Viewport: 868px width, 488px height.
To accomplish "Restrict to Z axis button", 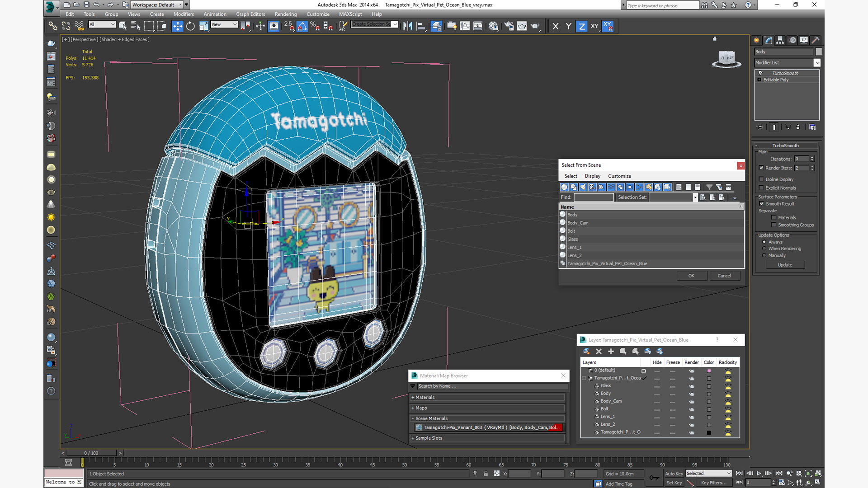I will (x=581, y=26).
